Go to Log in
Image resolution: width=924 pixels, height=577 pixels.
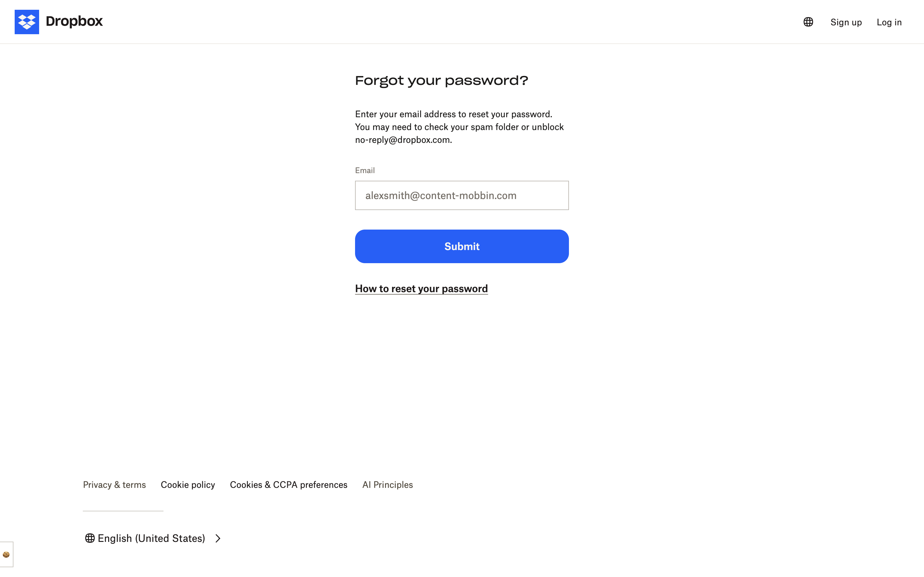click(889, 22)
